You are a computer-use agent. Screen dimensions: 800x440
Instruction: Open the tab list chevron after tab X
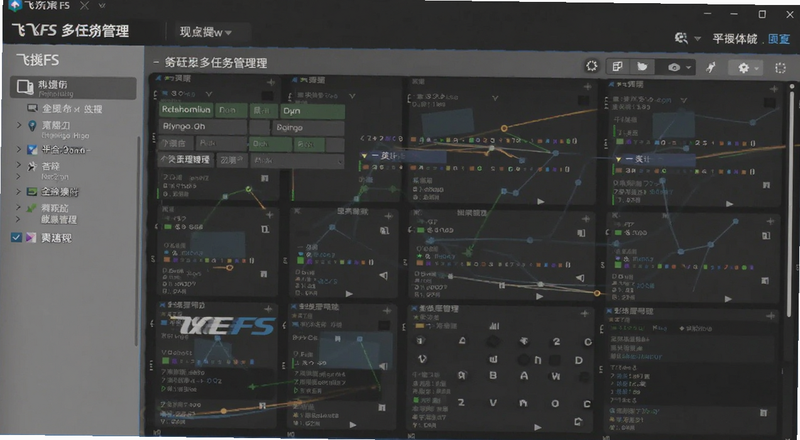pos(102,6)
